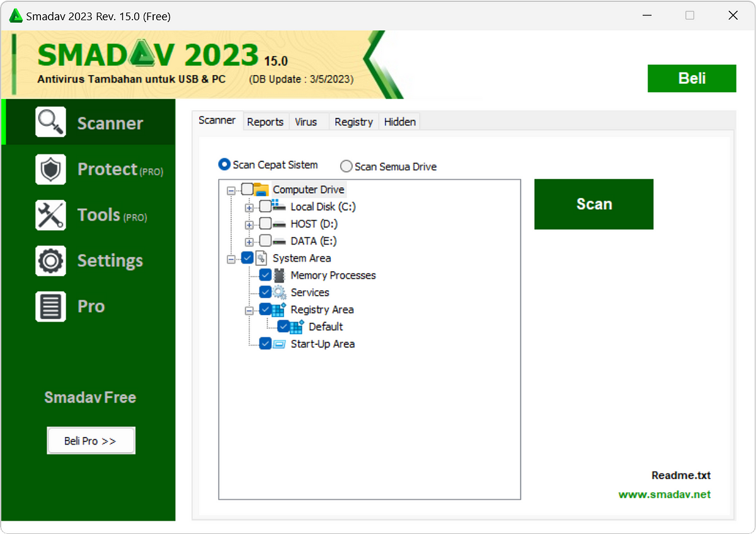Check the Computer Drive checkbox
The height and width of the screenshot is (534, 756).
(247, 189)
